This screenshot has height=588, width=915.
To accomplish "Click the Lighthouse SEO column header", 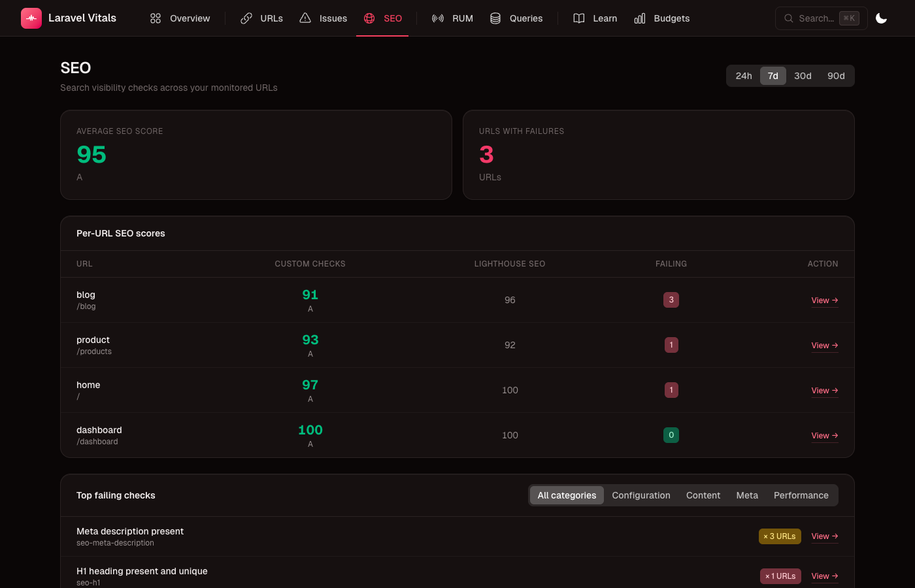I will click(510, 264).
